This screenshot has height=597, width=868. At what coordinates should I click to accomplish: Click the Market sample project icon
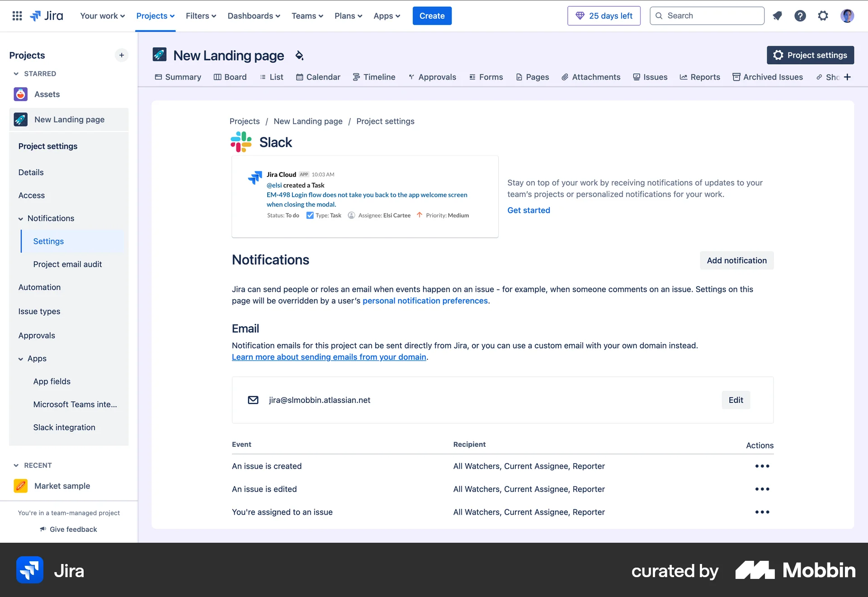[20, 486]
